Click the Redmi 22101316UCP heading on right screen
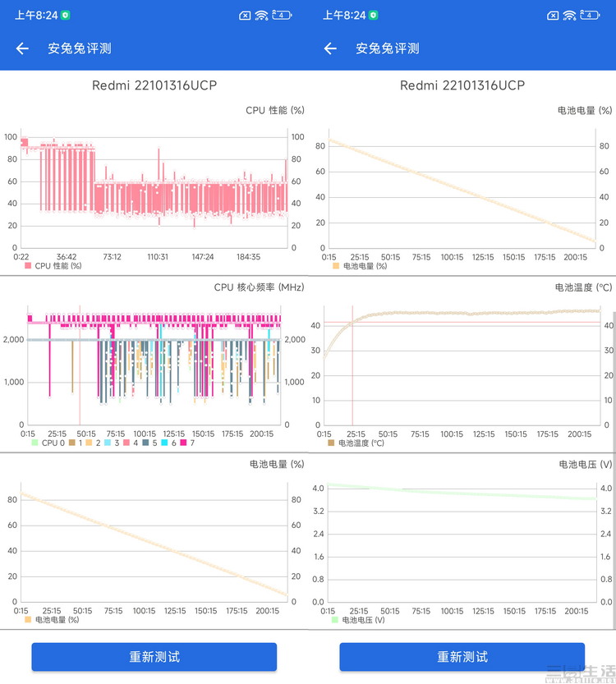The width and height of the screenshot is (616, 684). [x=462, y=85]
